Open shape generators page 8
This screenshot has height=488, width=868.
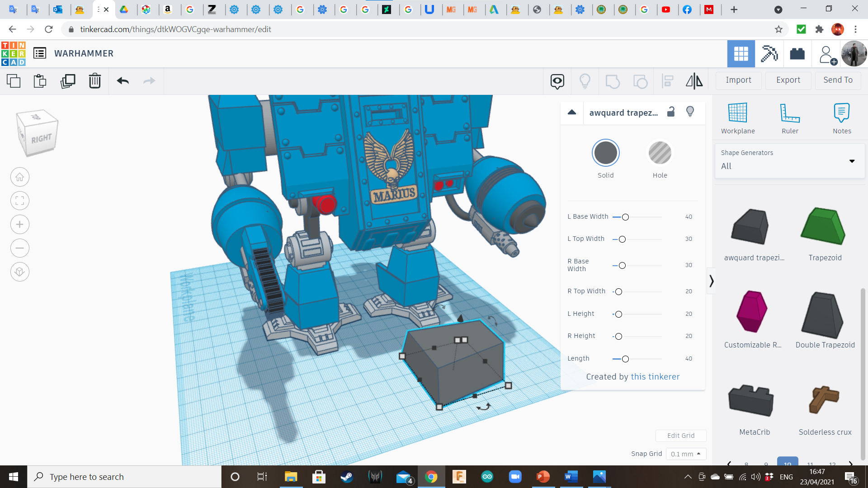pos(746,463)
